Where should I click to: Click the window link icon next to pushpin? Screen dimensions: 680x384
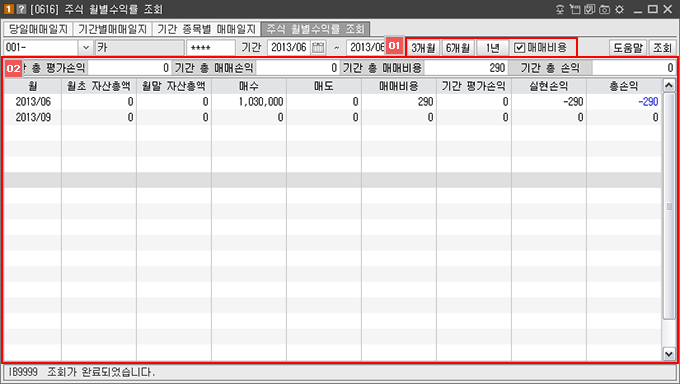click(575, 9)
